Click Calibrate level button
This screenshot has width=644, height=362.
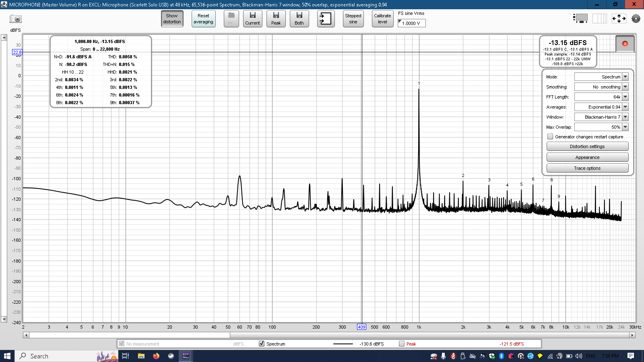point(382,19)
